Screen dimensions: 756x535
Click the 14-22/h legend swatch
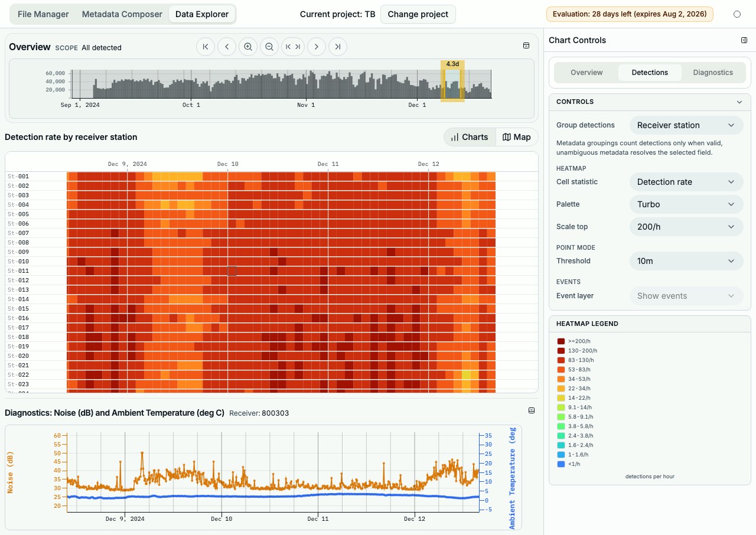561,397
